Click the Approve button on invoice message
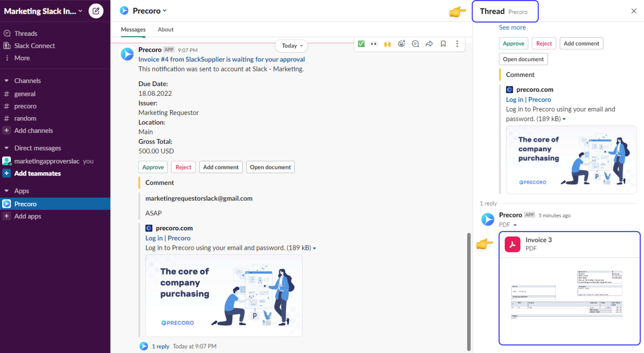Image resolution: width=644 pixels, height=353 pixels. [x=153, y=167]
